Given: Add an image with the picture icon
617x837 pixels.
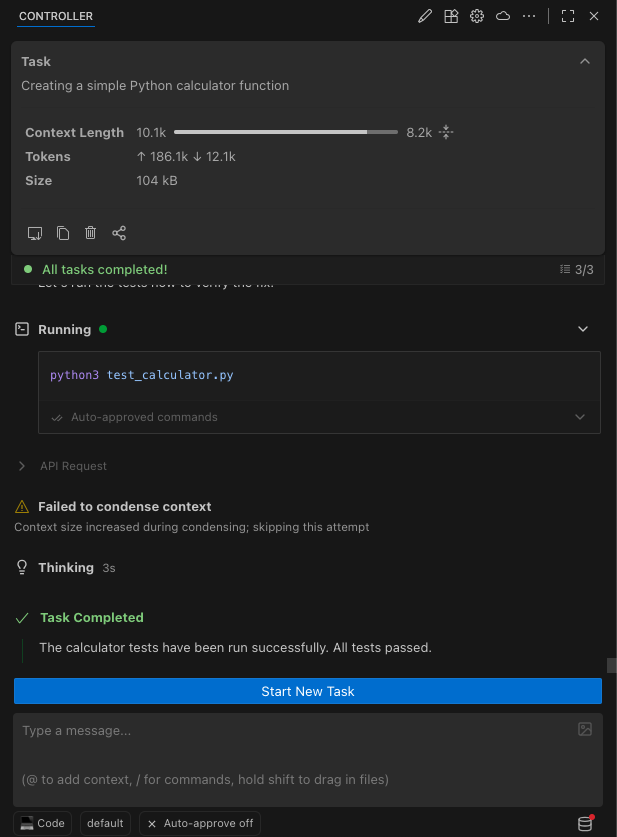Looking at the screenshot, I should pyautogui.click(x=585, y=730).
